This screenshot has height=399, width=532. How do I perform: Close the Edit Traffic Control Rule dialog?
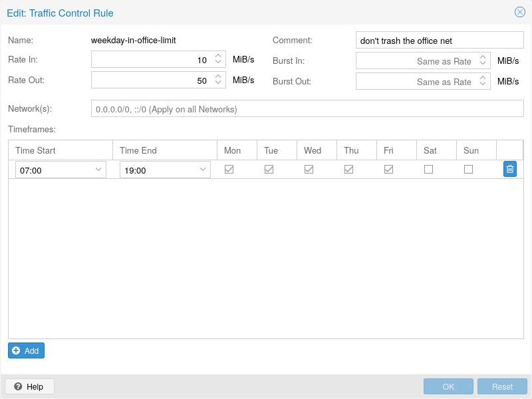tap(519, 12)
